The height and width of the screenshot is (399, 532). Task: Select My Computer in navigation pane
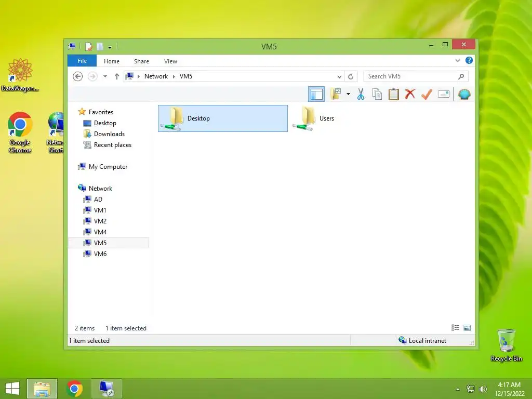pos(108,167)
